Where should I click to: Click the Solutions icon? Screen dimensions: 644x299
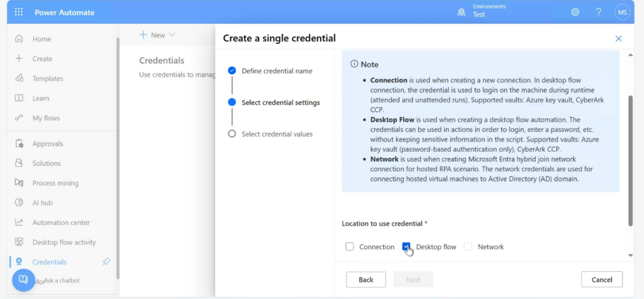(x=19, y=163)
